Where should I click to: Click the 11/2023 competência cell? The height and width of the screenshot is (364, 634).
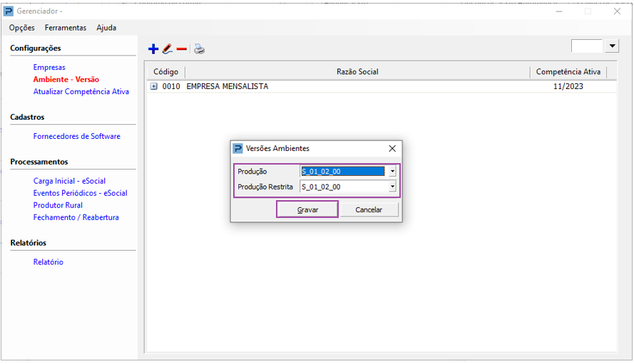[568, 86]
